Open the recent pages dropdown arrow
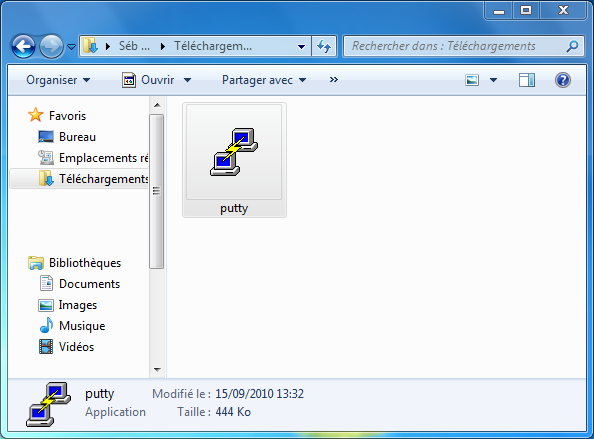 point(71,47)
